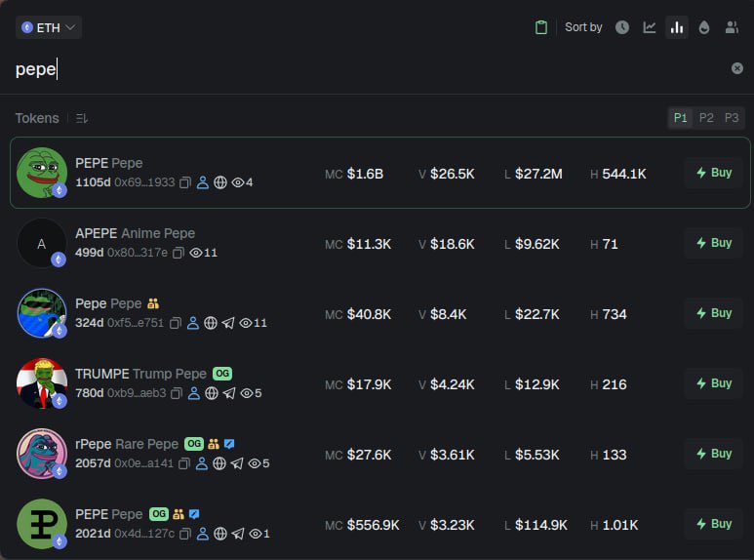Viewport: 754px width, 560px height.
Task: Toggle watch eye for TRUMPE
Action: click(x=247, y=393)
